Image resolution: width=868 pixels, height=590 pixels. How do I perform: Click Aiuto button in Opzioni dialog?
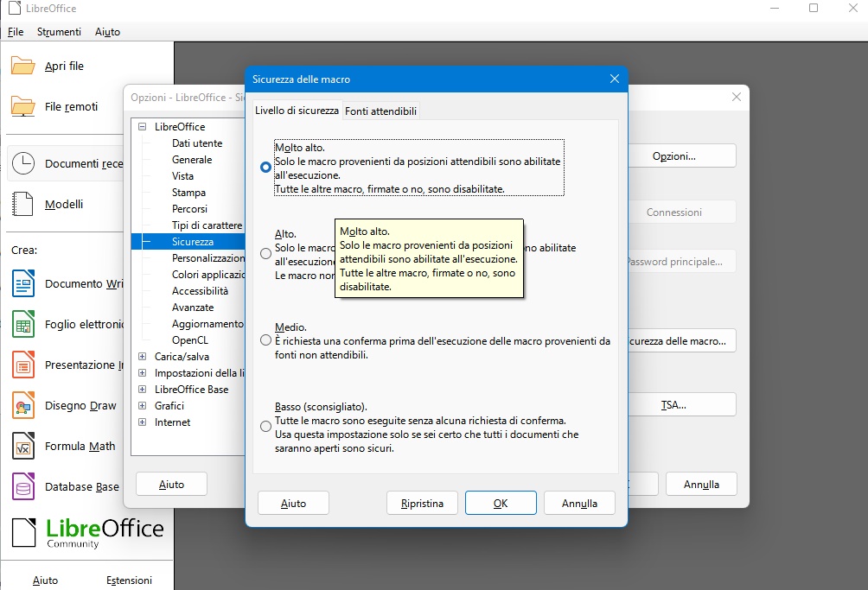point(171,485)
